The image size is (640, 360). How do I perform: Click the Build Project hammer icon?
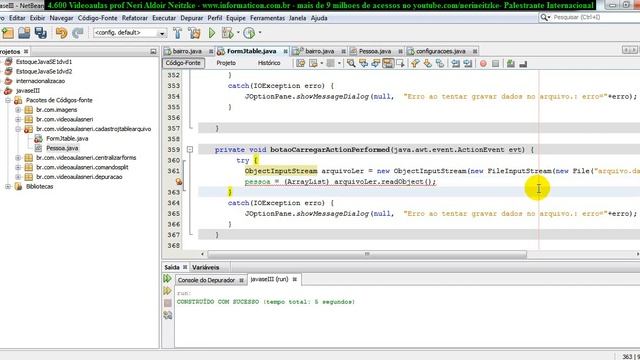pos(178,33)
